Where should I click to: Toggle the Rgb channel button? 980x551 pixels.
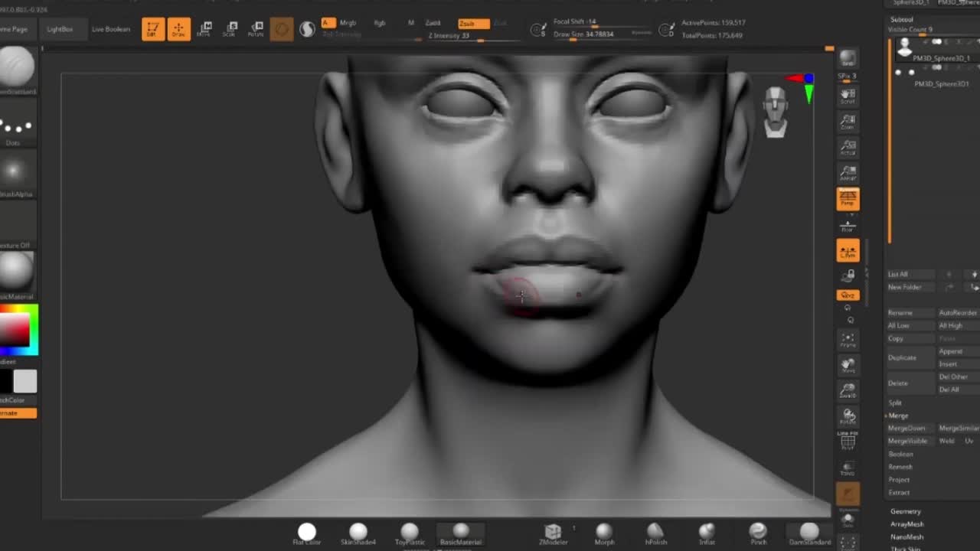pyautogui.click(x=380, y=23)
